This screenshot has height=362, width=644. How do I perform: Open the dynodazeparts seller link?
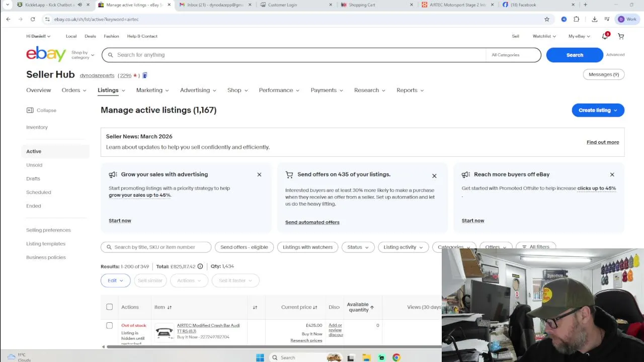point(97,75)
